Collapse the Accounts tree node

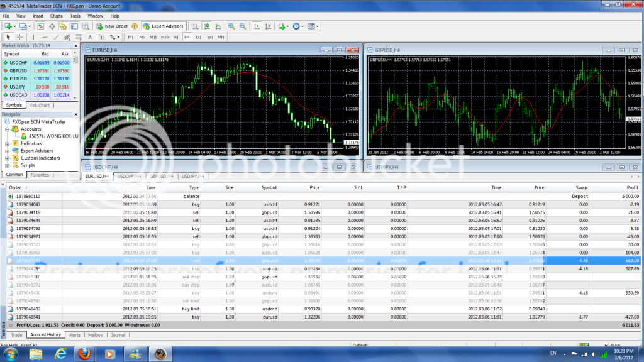point(6,129)
